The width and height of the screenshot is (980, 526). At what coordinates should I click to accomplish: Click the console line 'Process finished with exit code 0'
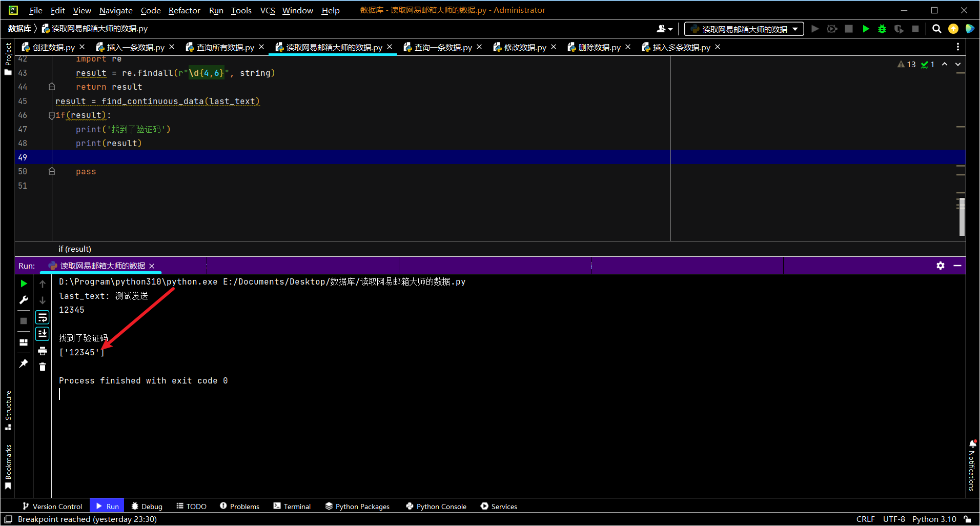tap(144, 381)
